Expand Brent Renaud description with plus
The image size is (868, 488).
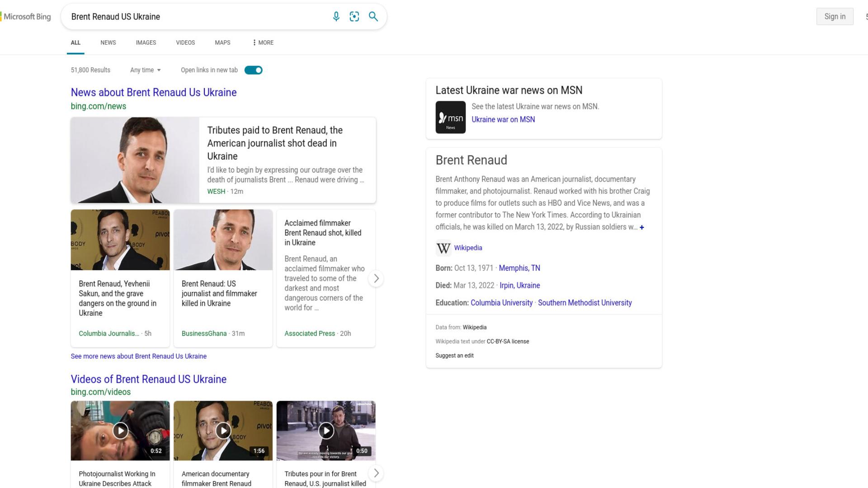click(642, 227)
